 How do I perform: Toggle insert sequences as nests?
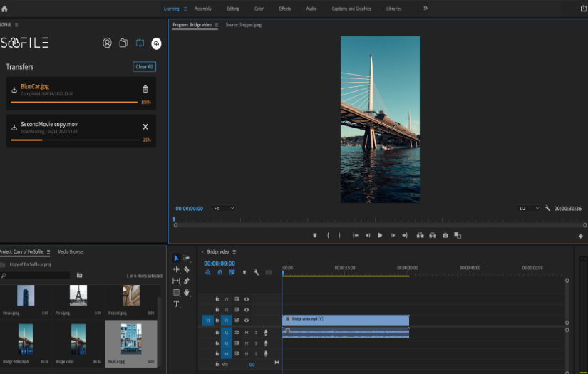(207, 272)
